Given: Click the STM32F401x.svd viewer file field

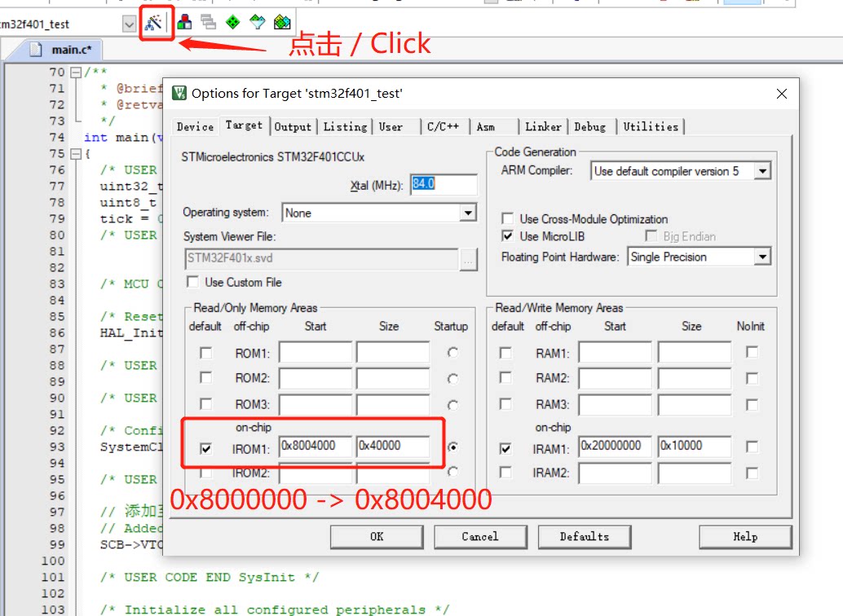Looking at the screenshot, I should pyautogui.click(x=321, y=258).
